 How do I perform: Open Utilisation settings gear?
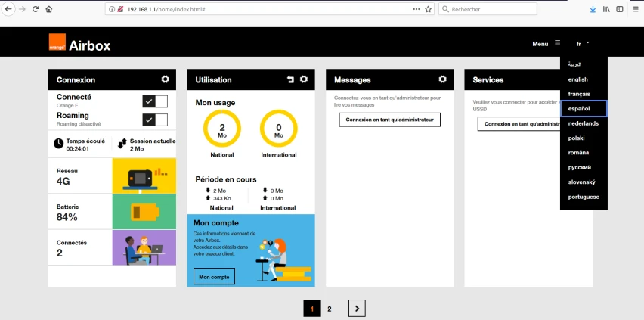[x=304, y=79]
